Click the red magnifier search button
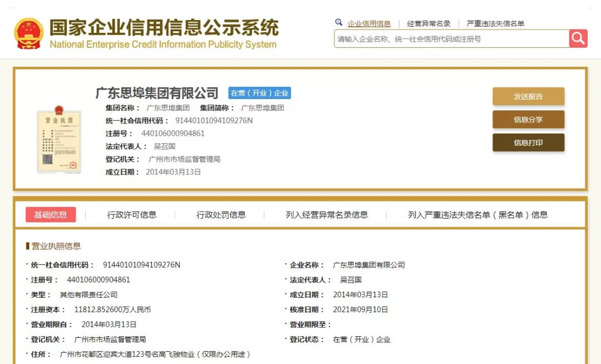Image resolution: width=601 pixels, height=364 pixels. (x=578, y=38)
